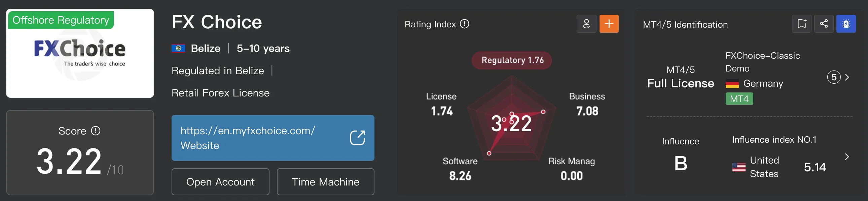The image size is (868, 201).
Task: Click the Offshore Regulatory green tag
Action: 61,20
